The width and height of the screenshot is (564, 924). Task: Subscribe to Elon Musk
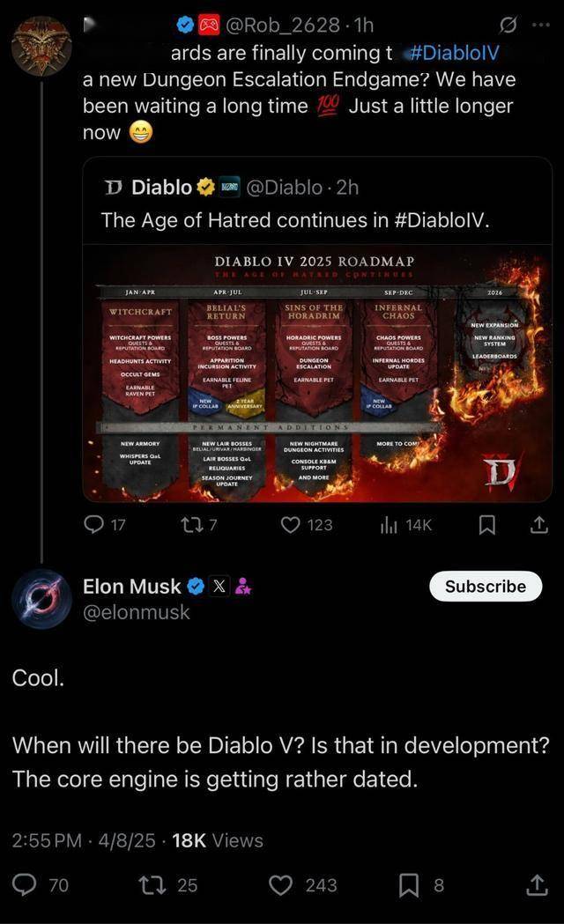point(486,587)
